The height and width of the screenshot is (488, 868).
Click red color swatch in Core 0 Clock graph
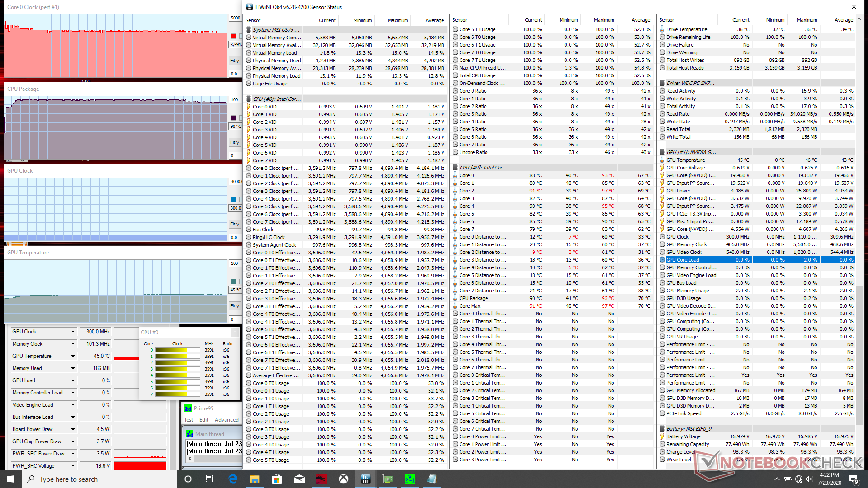(x=234, y=36)
